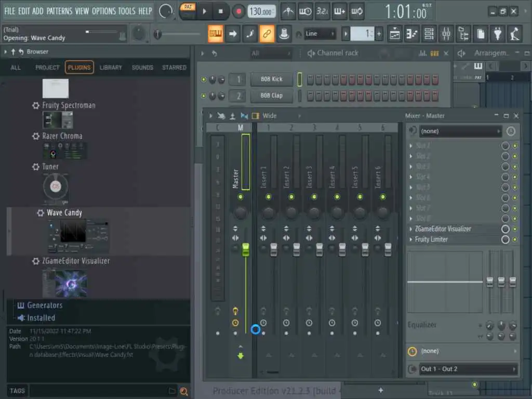
Task: Click the Play button in transport
Action: [x=204, y=11]
